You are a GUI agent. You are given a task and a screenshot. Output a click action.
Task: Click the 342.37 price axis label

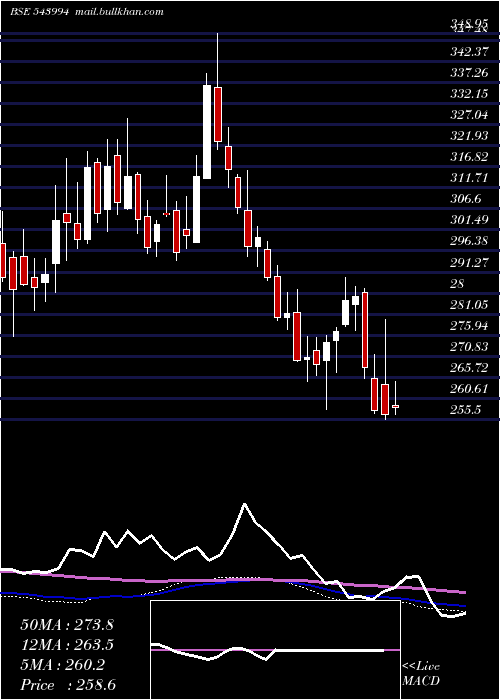[x=469, y=52]
